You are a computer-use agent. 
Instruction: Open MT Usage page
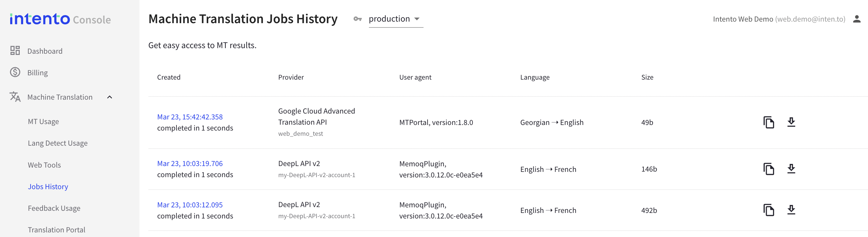(43, 122)
